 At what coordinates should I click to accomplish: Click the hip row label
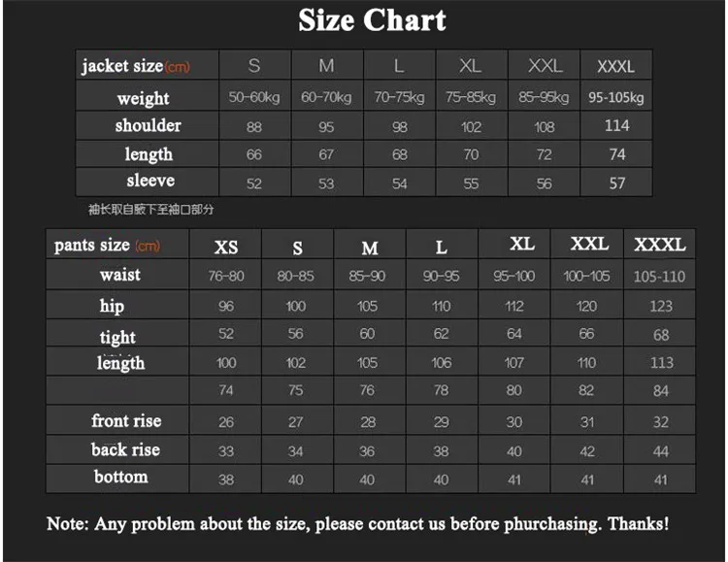click(x=112, y=306)
